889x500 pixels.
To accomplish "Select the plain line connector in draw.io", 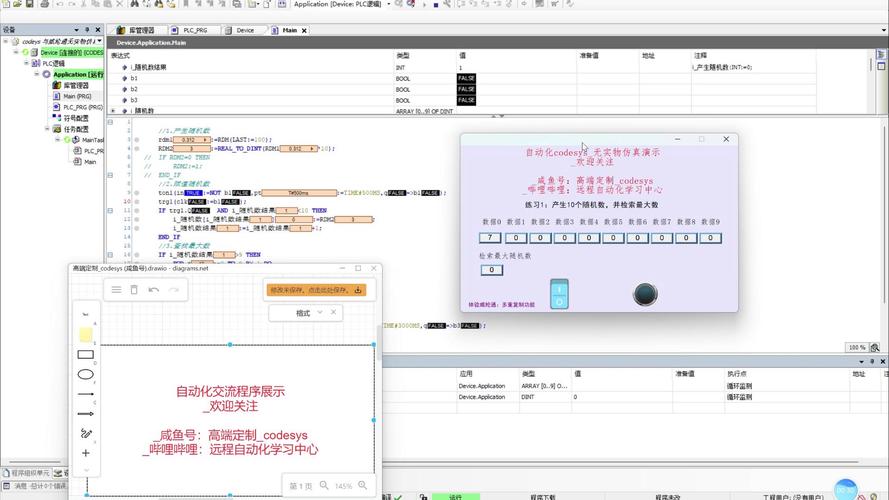I will click(86, 394).
